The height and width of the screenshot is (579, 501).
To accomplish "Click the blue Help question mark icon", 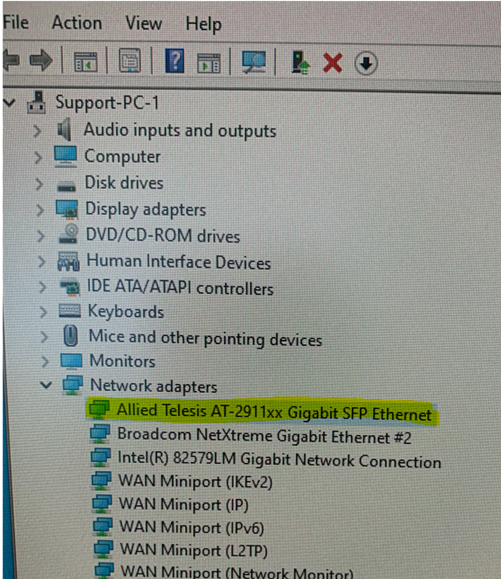I will click(174, 61).
